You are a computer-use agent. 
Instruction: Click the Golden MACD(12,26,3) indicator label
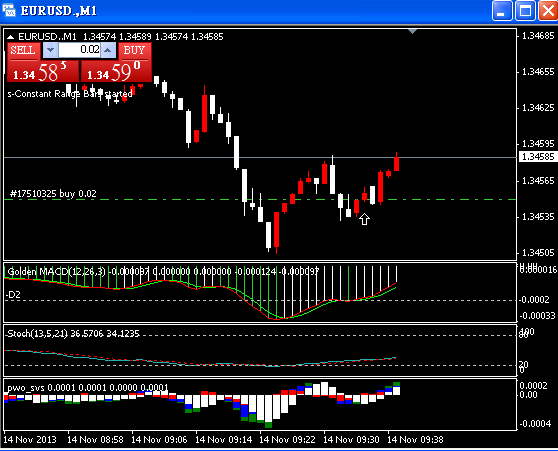pyautogui.click(x=56, y=272)
